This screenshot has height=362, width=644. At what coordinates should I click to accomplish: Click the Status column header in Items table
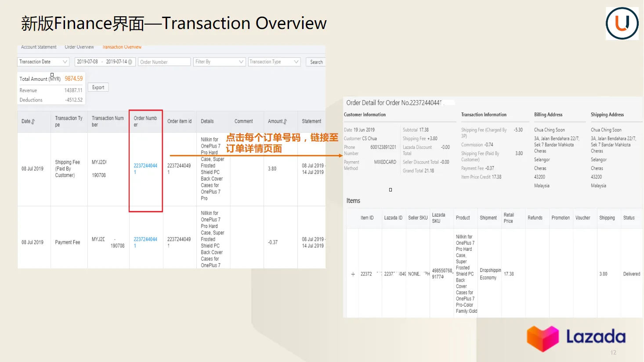pos(629,218)
